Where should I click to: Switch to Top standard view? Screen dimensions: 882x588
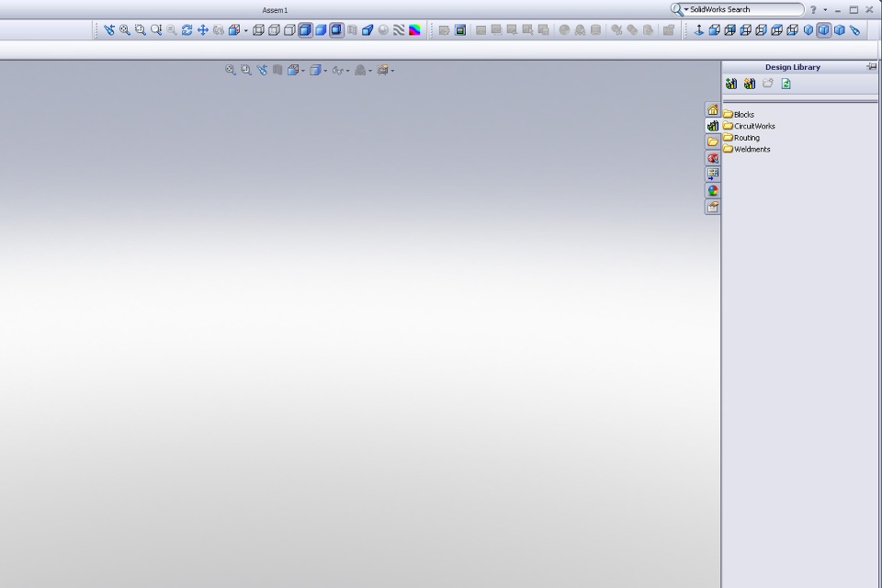point(777,29)
